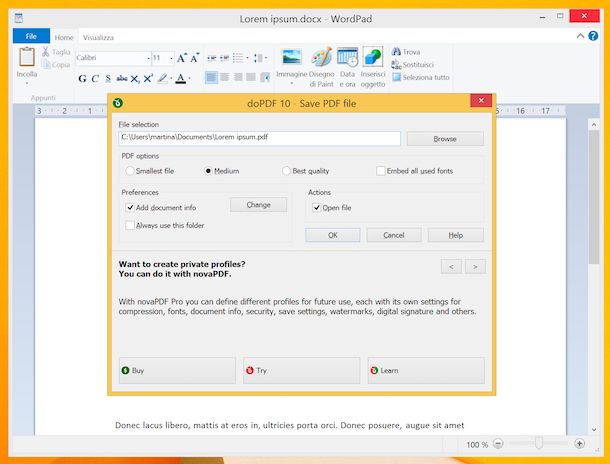Click the text highlight marker icon

[x=162, y=79]
